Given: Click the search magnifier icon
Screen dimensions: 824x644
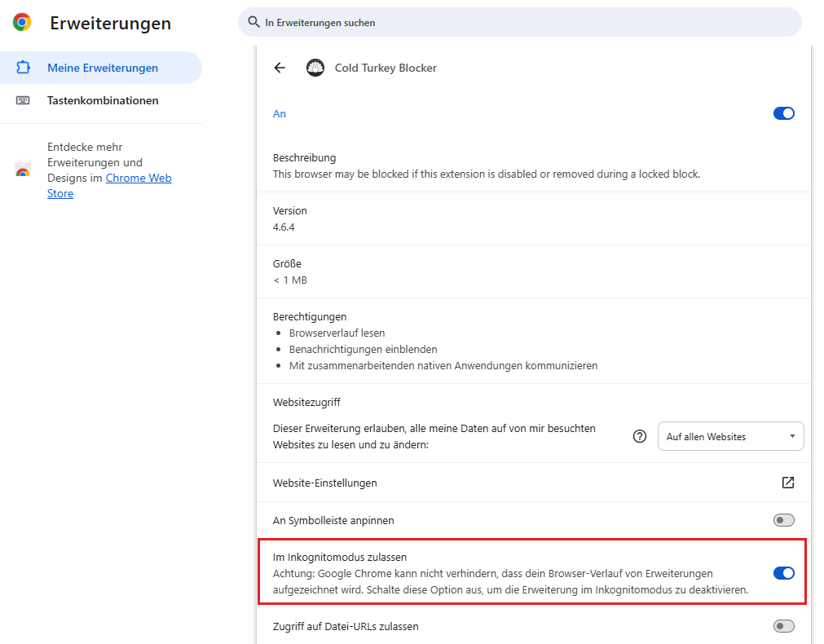Looking at the screenshot, I should [253, 23].
